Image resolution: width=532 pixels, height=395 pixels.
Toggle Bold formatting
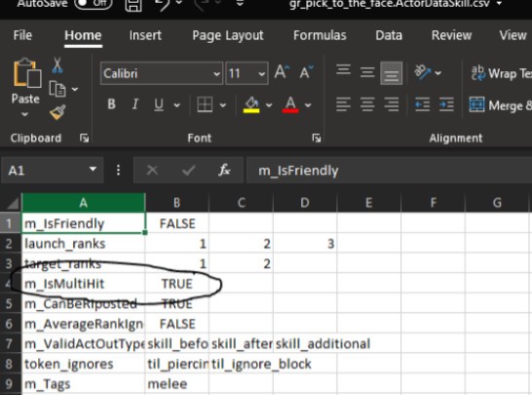(x=111, y=104)
